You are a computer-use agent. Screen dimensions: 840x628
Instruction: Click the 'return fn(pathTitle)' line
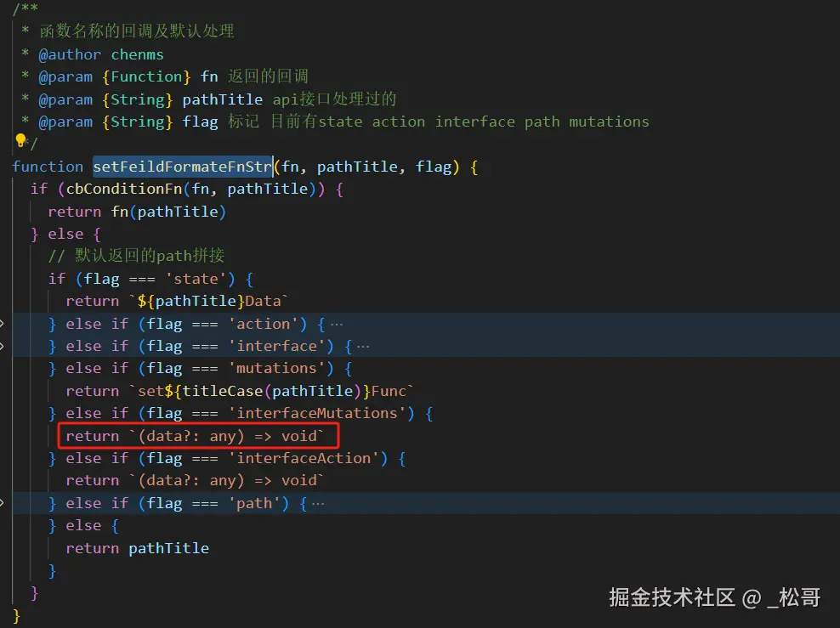(137, 212)
